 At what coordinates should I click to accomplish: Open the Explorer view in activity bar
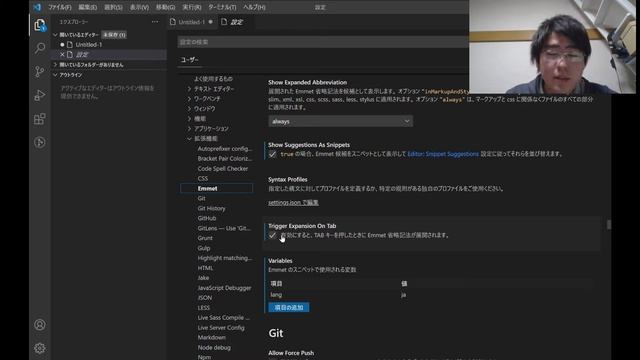[x=40, y=25]
